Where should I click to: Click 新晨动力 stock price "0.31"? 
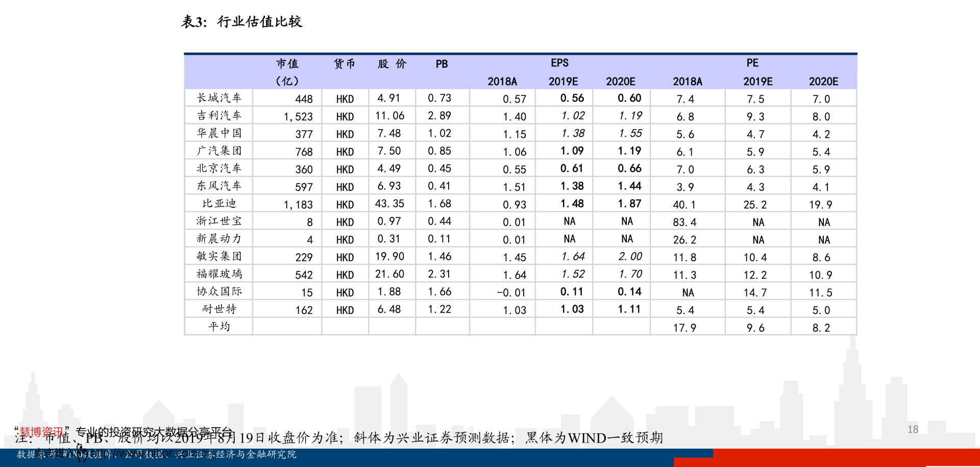coord(389,239)
